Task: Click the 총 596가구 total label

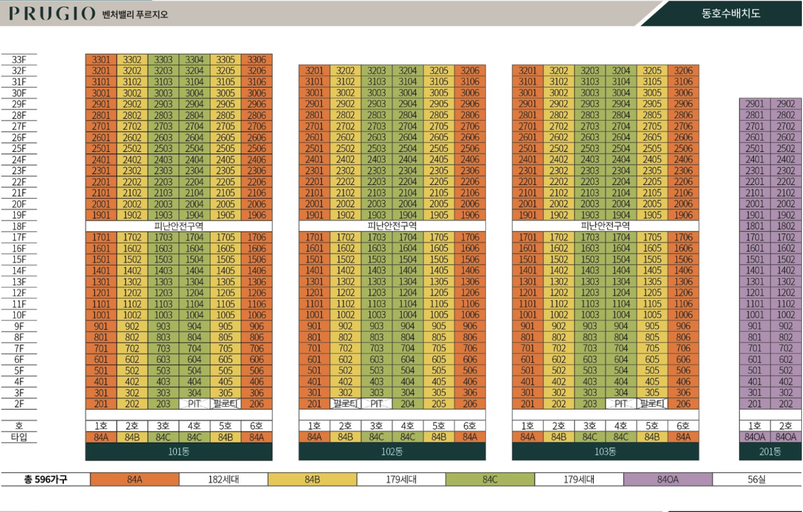Action: 45,479
